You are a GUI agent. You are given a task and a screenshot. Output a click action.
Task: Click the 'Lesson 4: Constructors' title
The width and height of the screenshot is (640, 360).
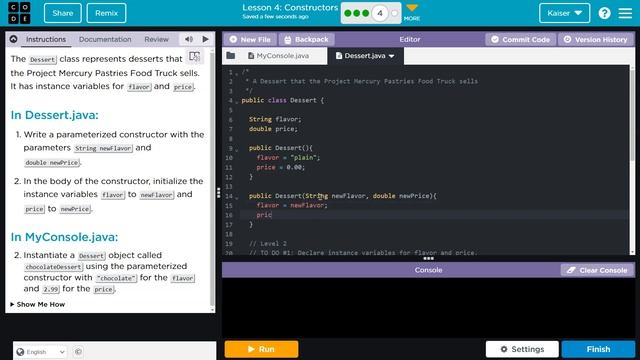(x=290, y=8)
